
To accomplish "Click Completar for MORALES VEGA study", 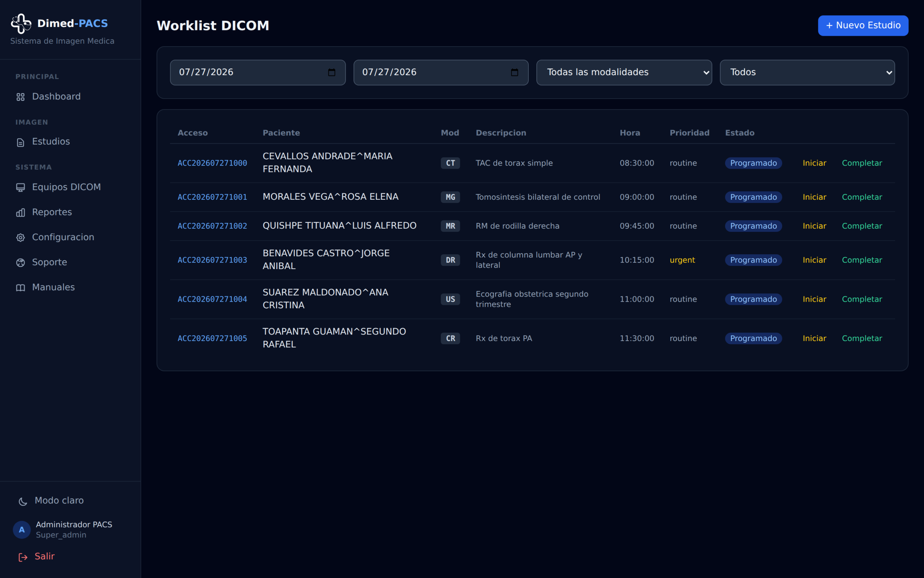I will [x=862, y=197].
